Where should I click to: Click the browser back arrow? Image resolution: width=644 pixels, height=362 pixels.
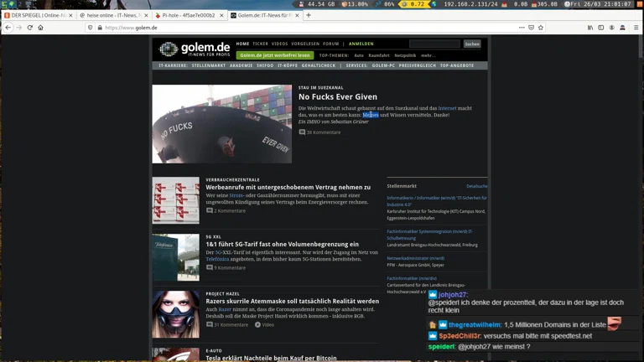tap(8, 28)
